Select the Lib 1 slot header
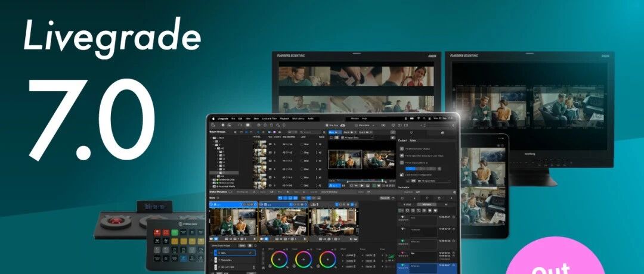Viewport: 644px width, 274px height. (x=333, y=204)
